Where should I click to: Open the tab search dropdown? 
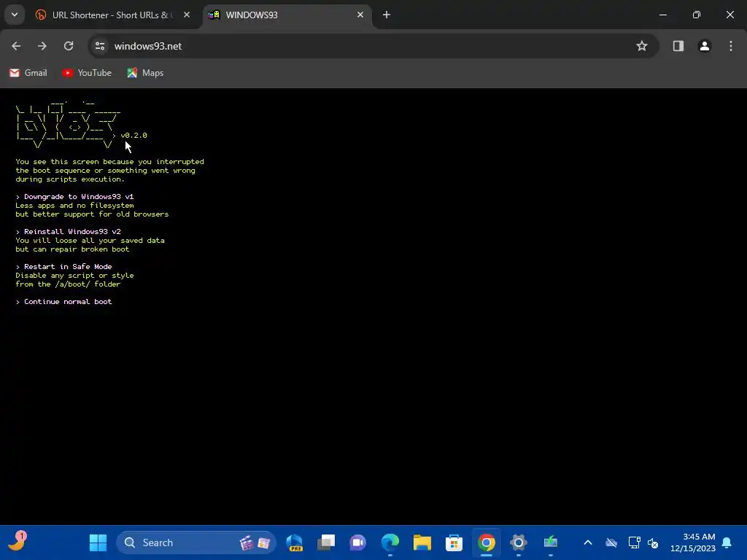[15, 15]
